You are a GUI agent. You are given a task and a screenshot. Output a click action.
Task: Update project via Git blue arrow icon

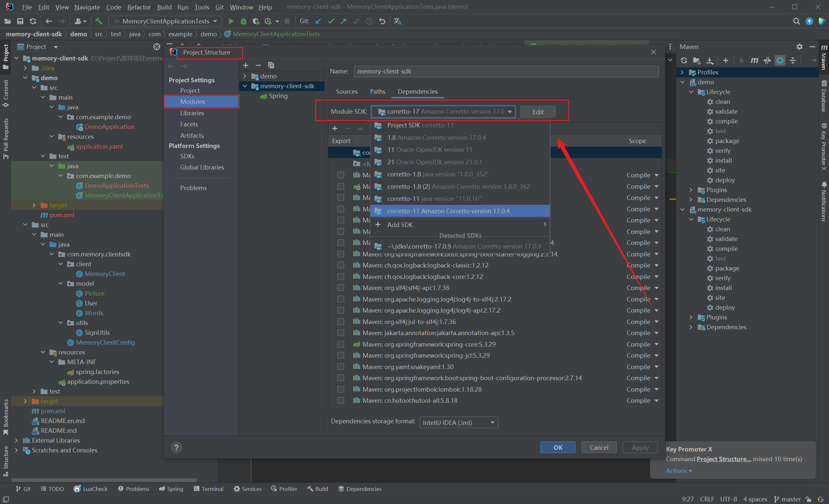(318, 21)
